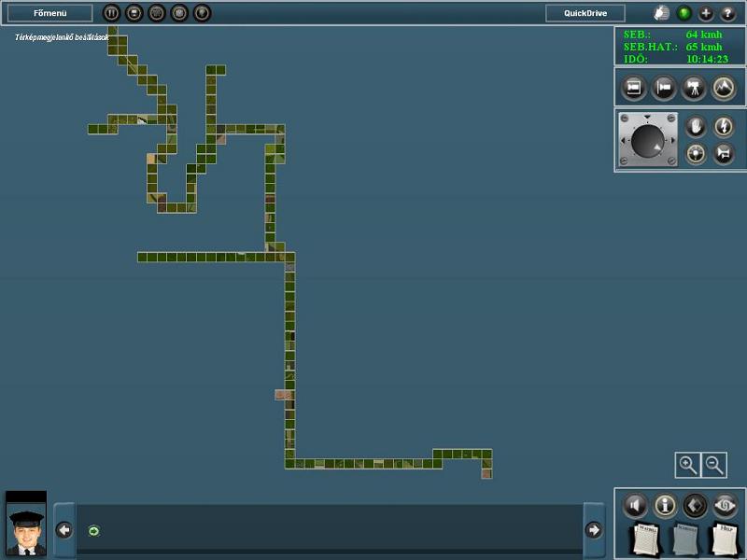This screenshot has width=747, height=560.
Task: Click the right arrow on the throttle dial
Action: click(672, 141)
